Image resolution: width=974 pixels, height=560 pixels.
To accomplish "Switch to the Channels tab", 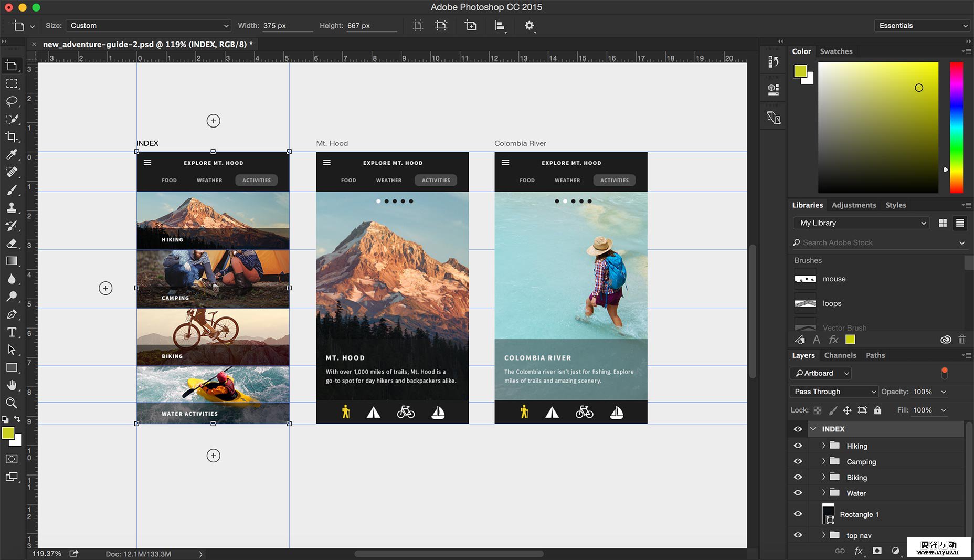I will (840, 355).
